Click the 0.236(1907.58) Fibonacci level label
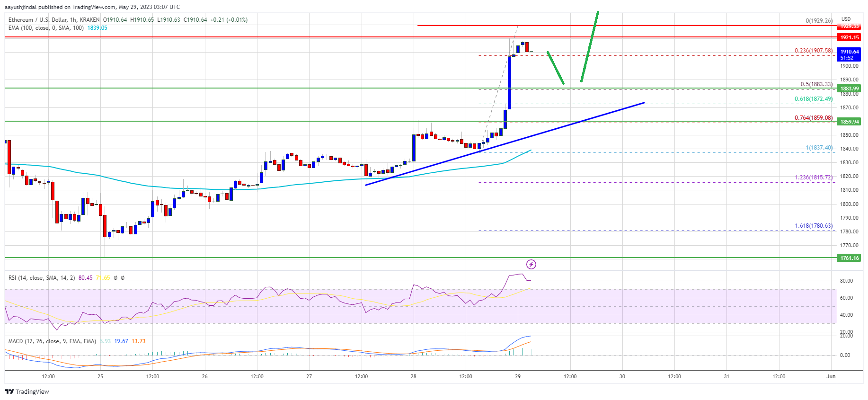Image resolution: width=868 pixels, height=400 pixels. (x=813, y=51)
